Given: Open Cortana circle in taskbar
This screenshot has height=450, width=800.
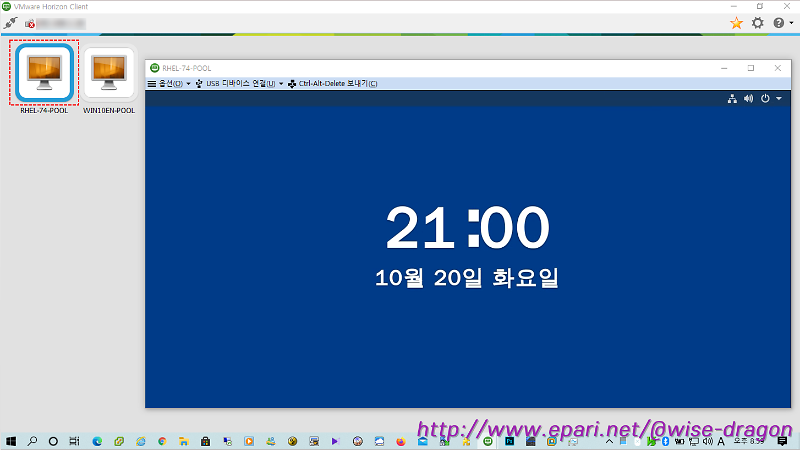Looking at the screenshot, I should pos(53,441).
